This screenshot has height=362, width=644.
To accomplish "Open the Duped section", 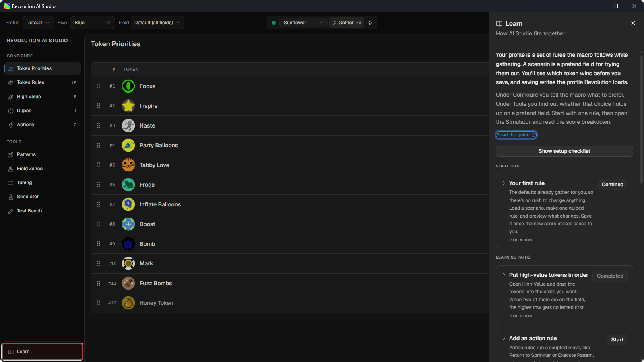I will 42,111.
